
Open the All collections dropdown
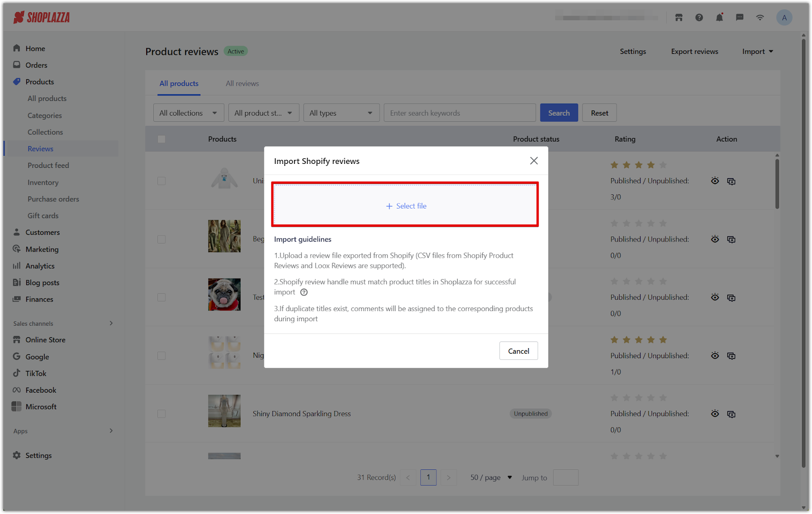click(189, 113)
